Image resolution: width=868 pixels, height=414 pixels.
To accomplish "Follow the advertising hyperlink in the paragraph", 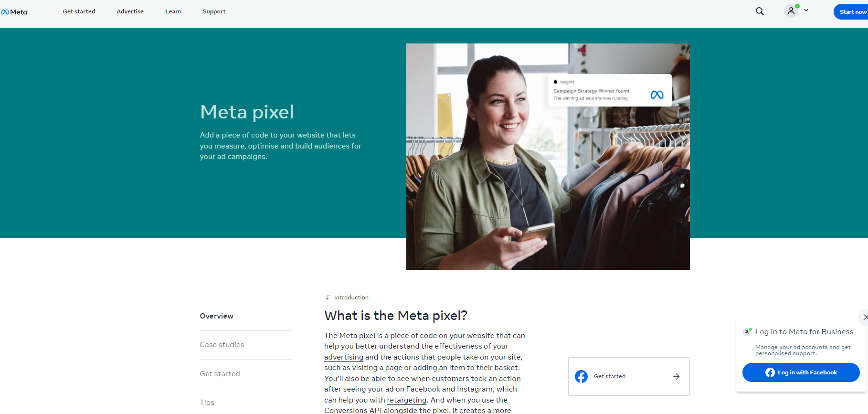I will [344, 357].
